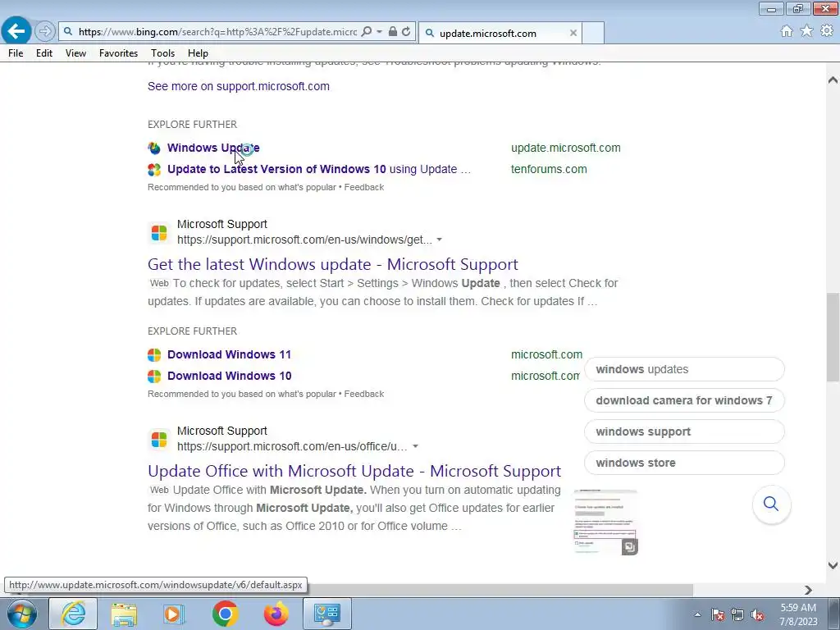Click Feedback under second Explore Further
Screen dimensions: 840x630
click(363, 394)
